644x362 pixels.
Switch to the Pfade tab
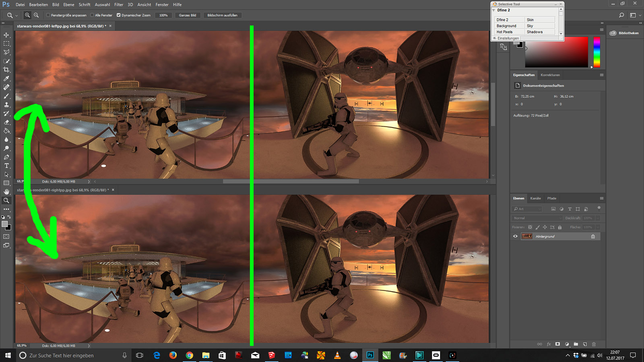tap(552, 198)
